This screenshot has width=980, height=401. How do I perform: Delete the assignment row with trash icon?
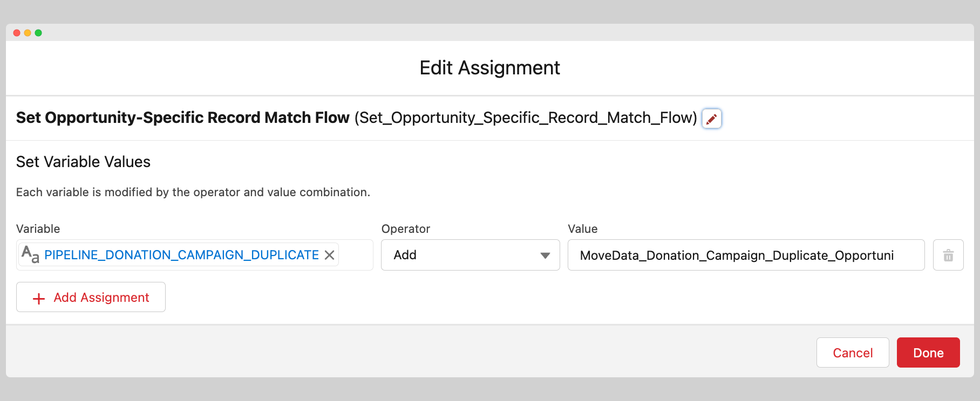tap(948, 255)
